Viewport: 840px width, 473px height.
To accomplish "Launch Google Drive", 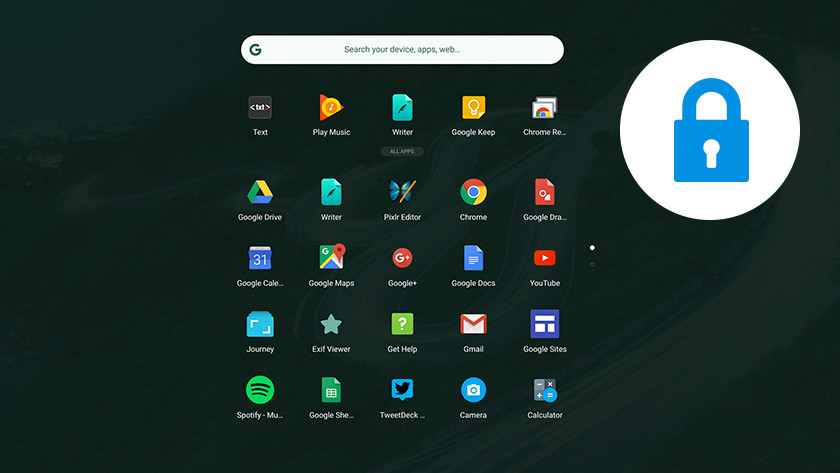I will [260, 192].
